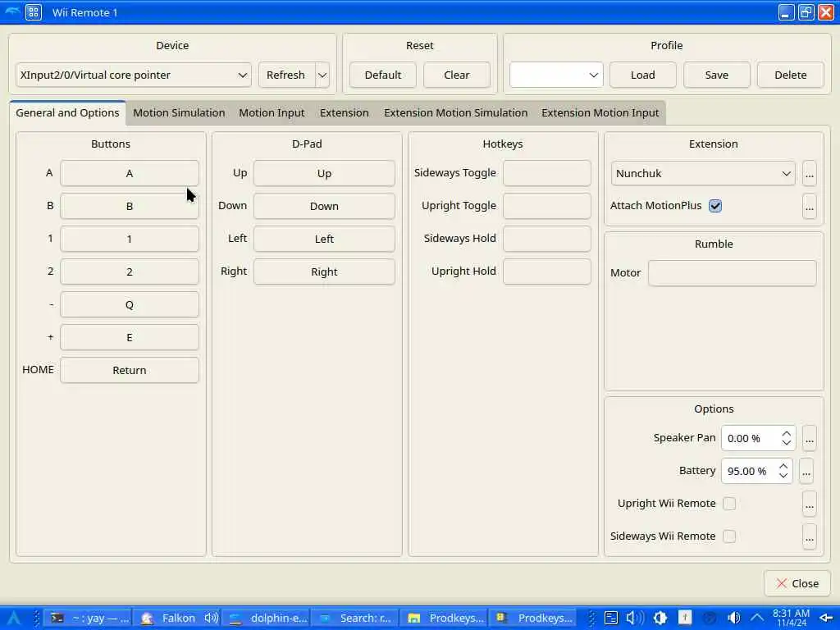Reset mappings with Default button
The width and height of the screenshot is (840, 630).
383,75
